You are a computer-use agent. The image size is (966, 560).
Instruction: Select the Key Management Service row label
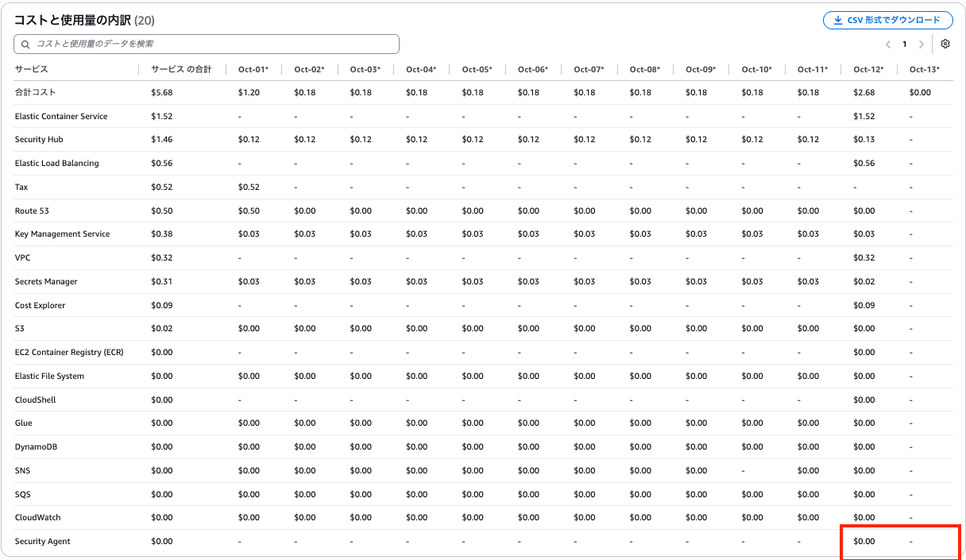tap(63, 234)
